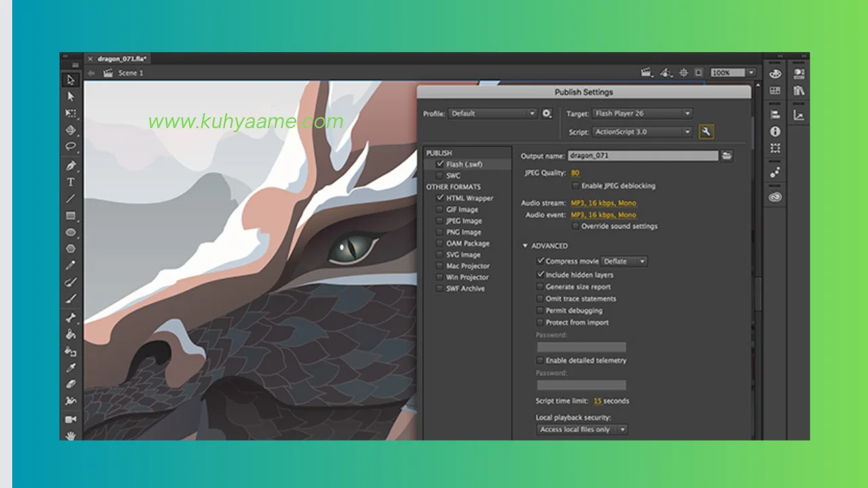The width and height of the screenshot is (868, 488).
Task: Uncheck Compress movie option
Action: [x=540, y=261]
